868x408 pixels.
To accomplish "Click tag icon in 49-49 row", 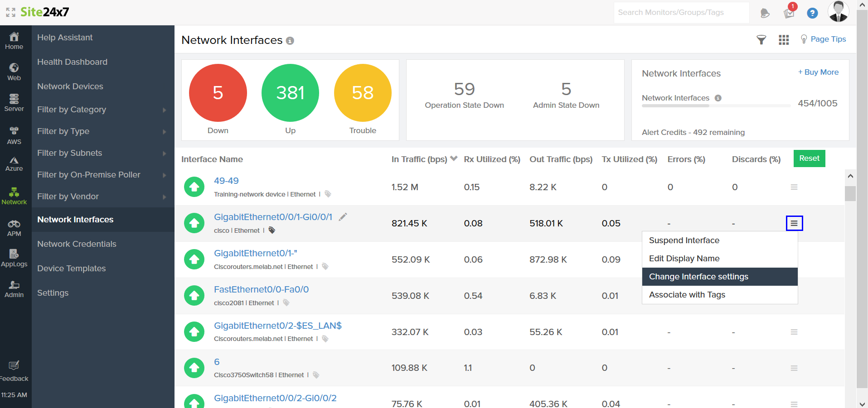I will [328, 194].
